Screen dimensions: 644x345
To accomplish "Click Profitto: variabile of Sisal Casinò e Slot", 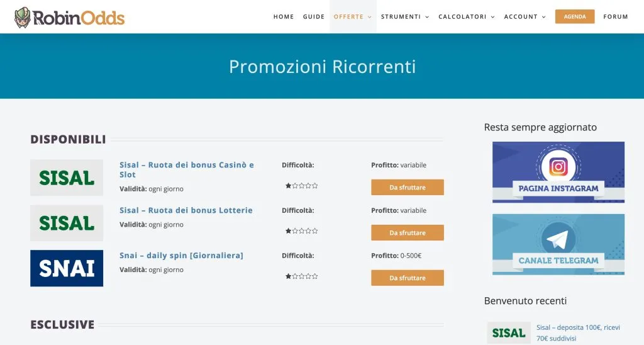I will [x=399, y=165].
